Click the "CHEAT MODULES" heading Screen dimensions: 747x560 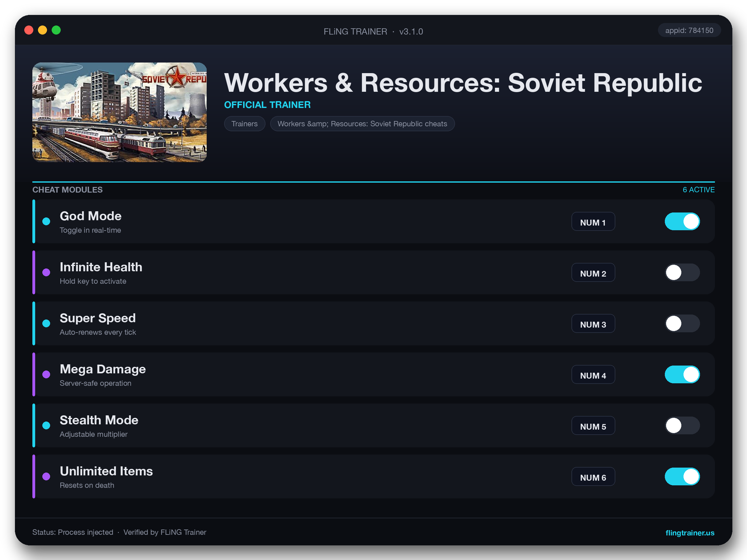(x=68, y=190)
